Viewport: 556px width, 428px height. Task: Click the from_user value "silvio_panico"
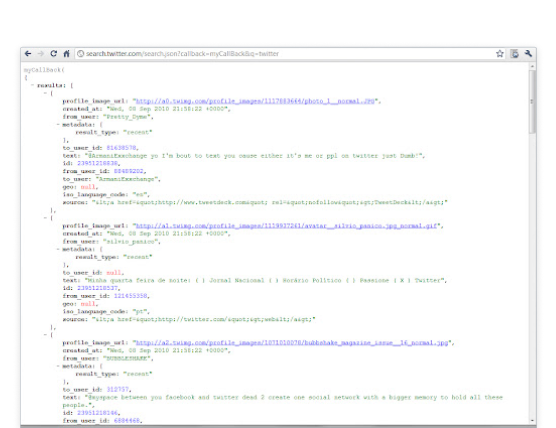(x=131, y=241)
